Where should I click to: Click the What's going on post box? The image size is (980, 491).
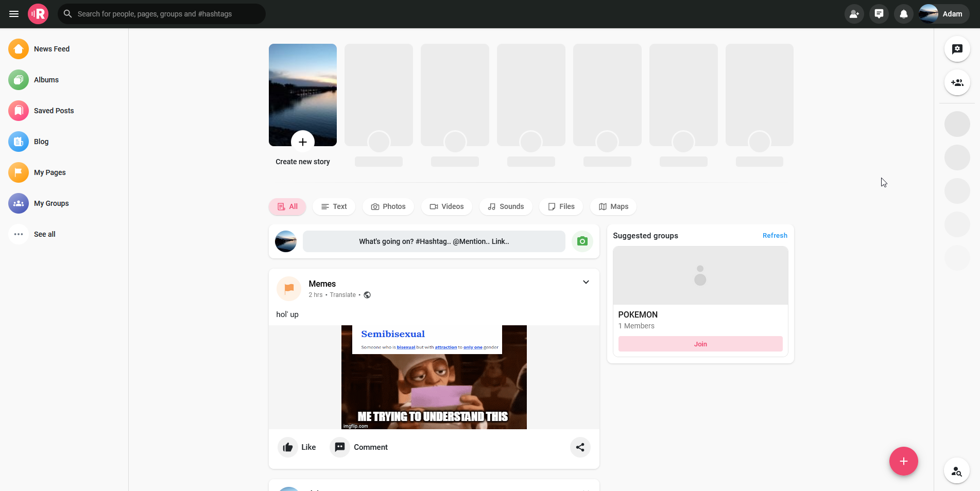click(434, 241)
